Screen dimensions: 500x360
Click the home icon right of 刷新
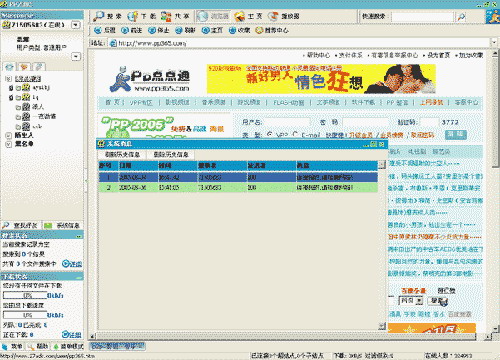point(212,30)
